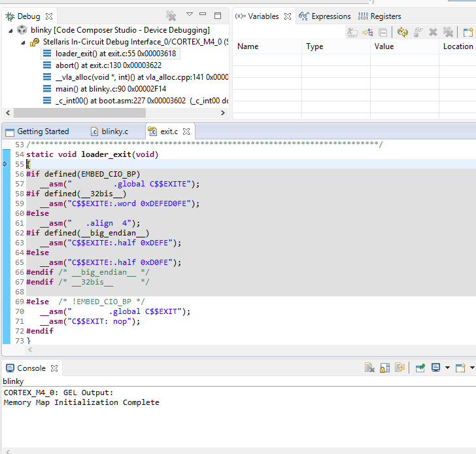Select the exit.c editor tab
The height and width of the screenshot is (454, 476).
(169, 131)
